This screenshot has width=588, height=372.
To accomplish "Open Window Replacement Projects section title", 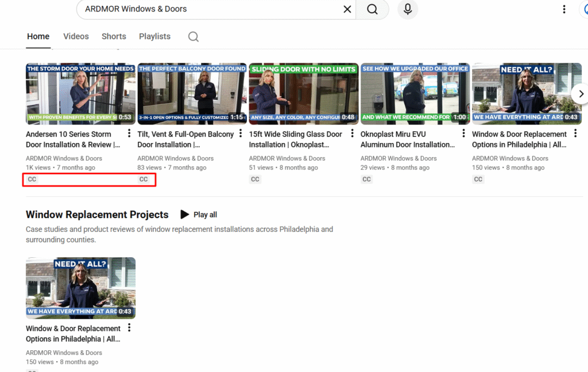I will (97, 215).
